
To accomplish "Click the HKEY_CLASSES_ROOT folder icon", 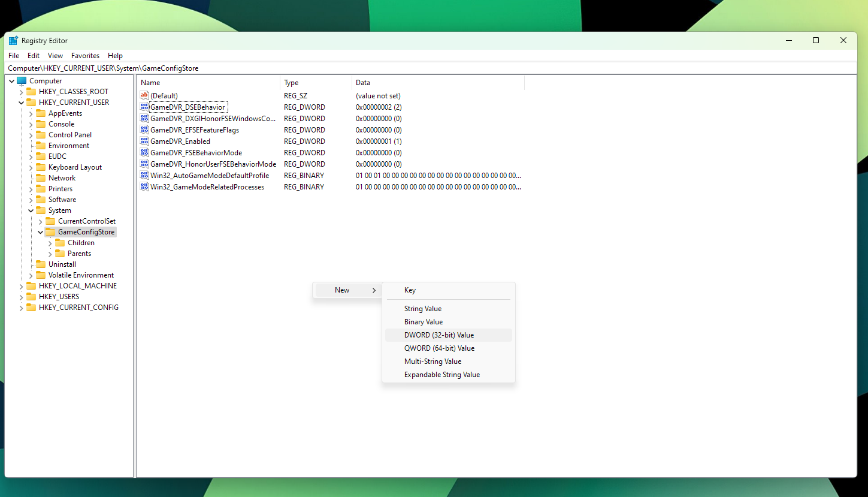I will point(31,92).
